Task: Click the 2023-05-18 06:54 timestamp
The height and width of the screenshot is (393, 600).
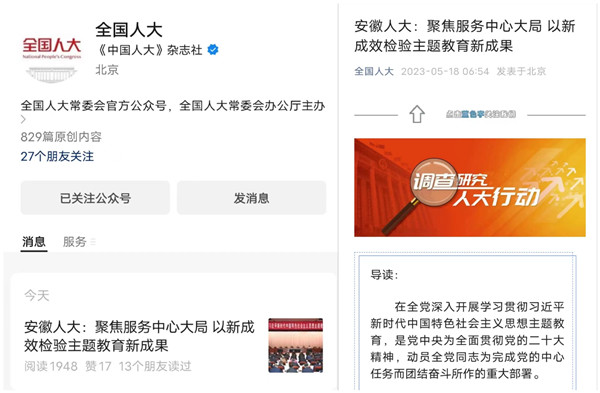Action: 445,71
